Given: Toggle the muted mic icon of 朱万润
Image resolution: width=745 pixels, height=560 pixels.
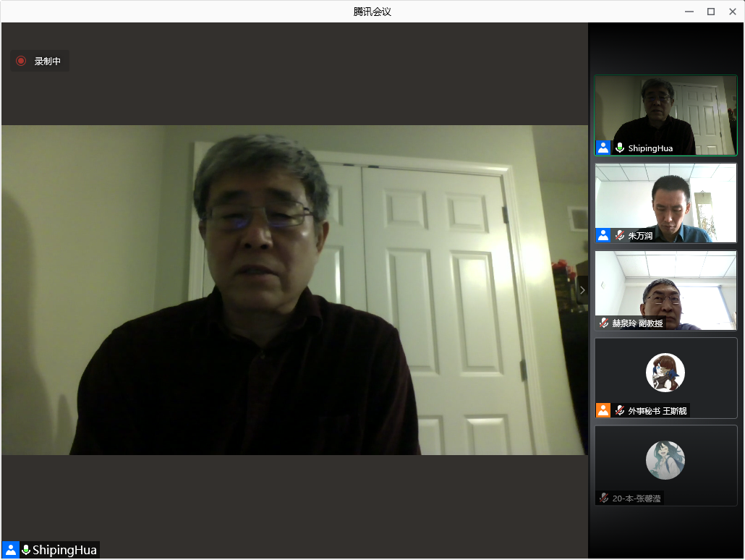Looking at the screenshot, I should pos(619,235).
